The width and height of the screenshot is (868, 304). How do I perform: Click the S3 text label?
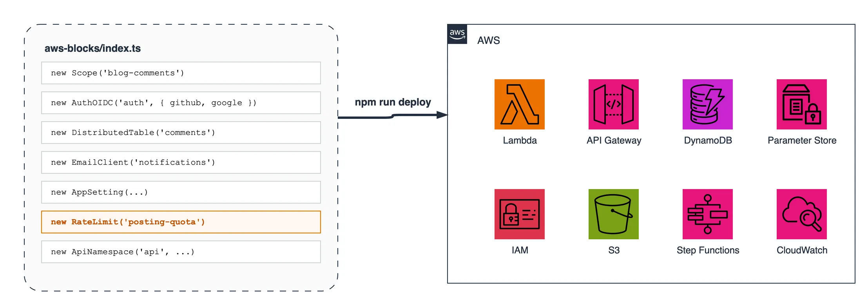click(614, 250)
